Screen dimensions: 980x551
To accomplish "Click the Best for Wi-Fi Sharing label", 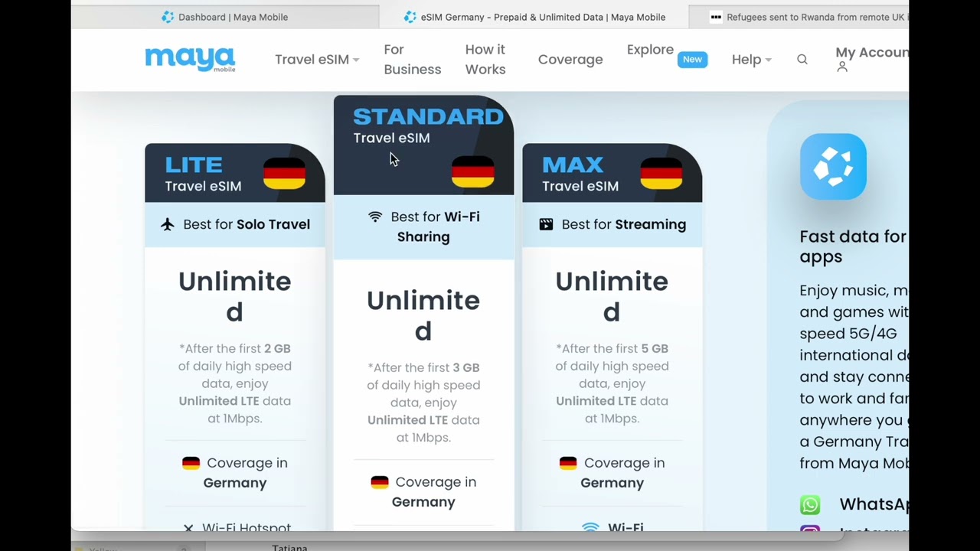I will click(x=435, y=227).
